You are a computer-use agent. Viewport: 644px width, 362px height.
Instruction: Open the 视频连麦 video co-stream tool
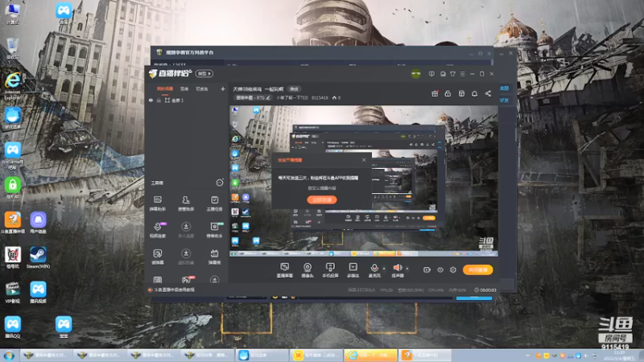pyautogui.click(x=158, y=230)
